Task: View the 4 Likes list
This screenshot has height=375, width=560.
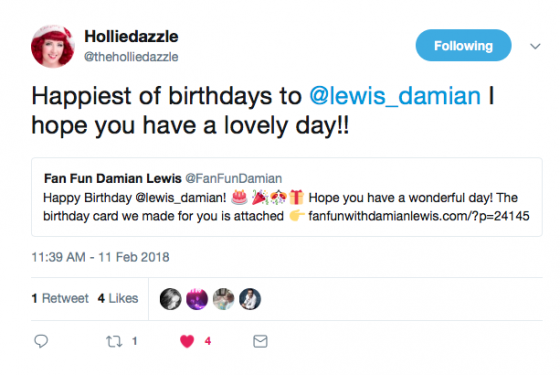Action: (118, 298)
